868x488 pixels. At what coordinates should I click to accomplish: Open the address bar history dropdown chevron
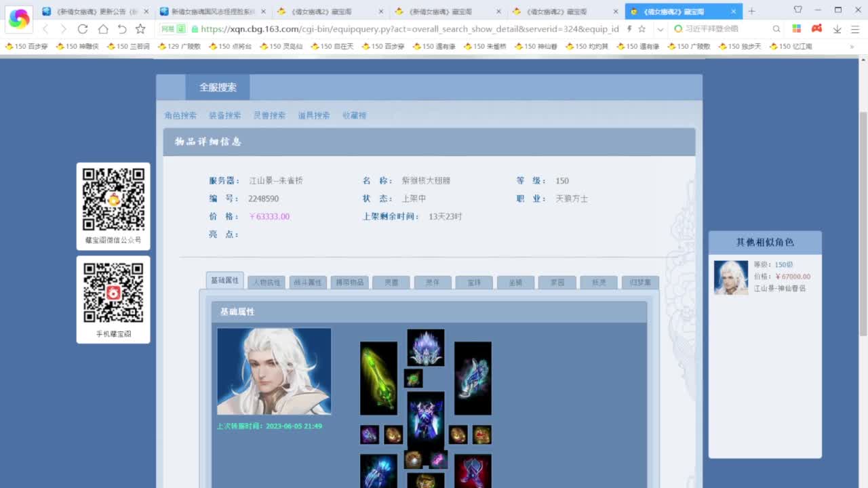click(x=660, y=28)
